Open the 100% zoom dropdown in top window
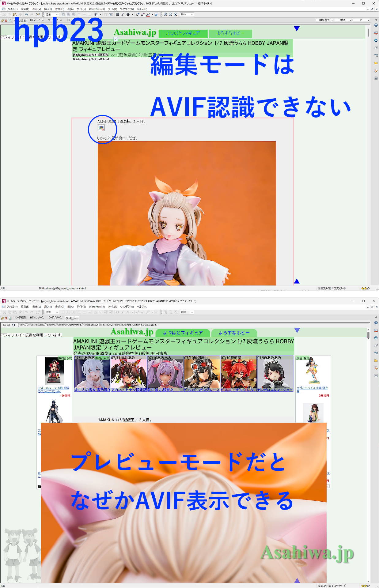 [x=187, y=15]
